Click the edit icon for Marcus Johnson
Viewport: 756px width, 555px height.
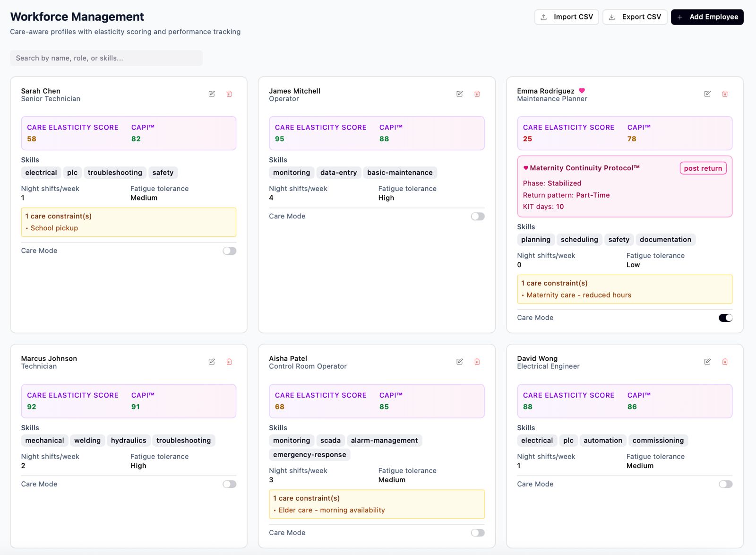click(x=212, y=362)
